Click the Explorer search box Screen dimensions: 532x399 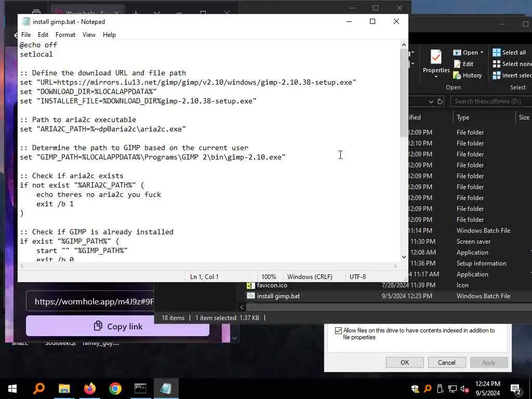coord(491,101)
